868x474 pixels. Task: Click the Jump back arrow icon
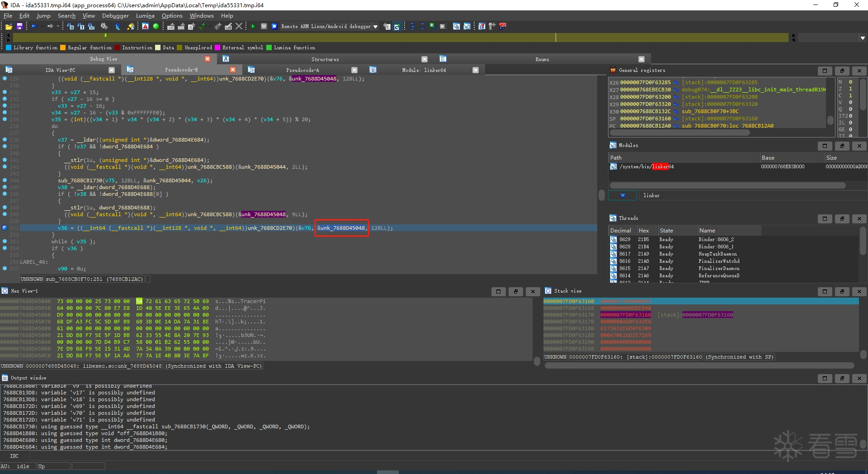pyautogui.click(x=34, y=26)
